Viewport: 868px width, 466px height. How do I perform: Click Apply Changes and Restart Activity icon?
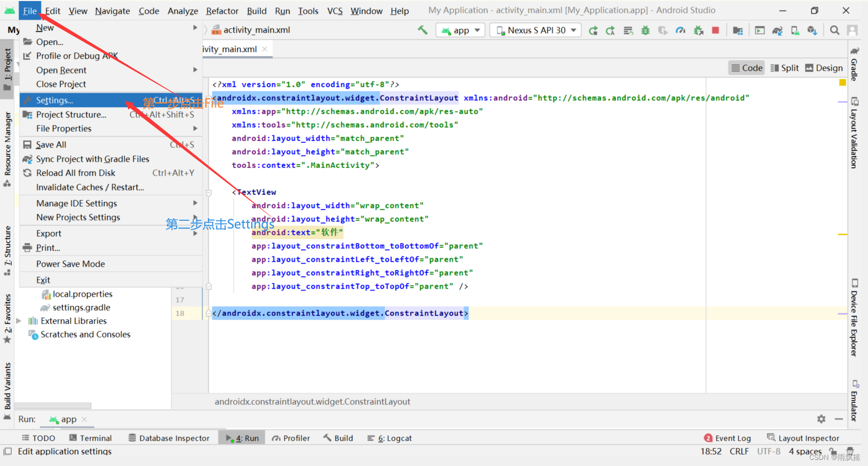[x=610, y=31]
